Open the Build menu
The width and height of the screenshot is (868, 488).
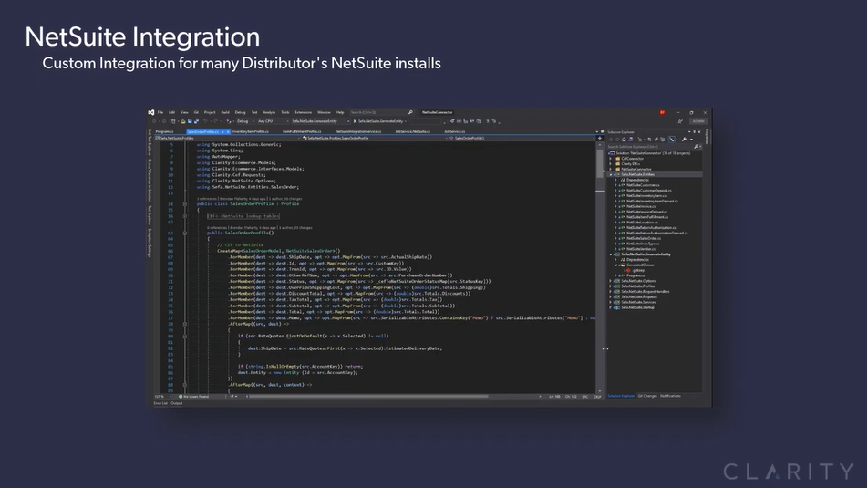225,112
